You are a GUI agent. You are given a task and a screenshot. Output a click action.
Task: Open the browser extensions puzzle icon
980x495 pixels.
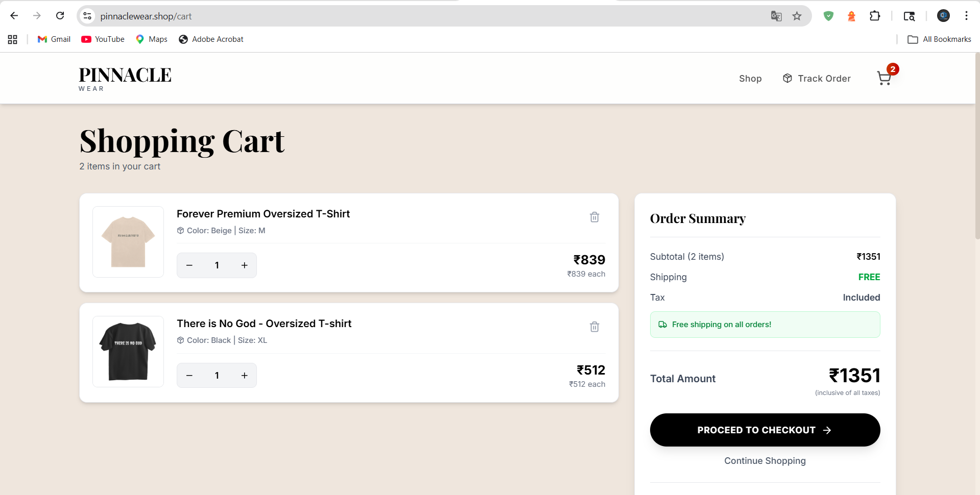pyautogui.click(x=875, y=16)
